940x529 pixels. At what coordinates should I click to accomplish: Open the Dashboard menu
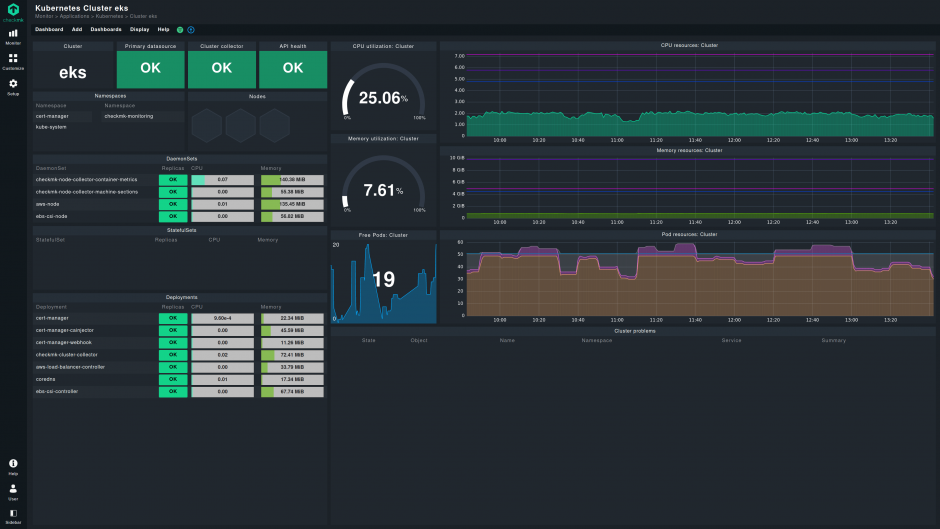pos(49,30)
